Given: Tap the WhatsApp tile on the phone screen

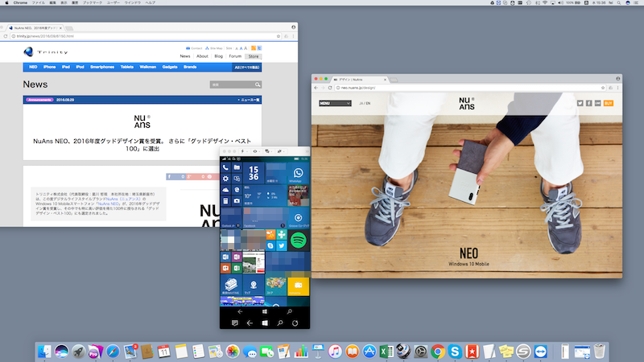Looking at the screenshot, I should [298, 175].
